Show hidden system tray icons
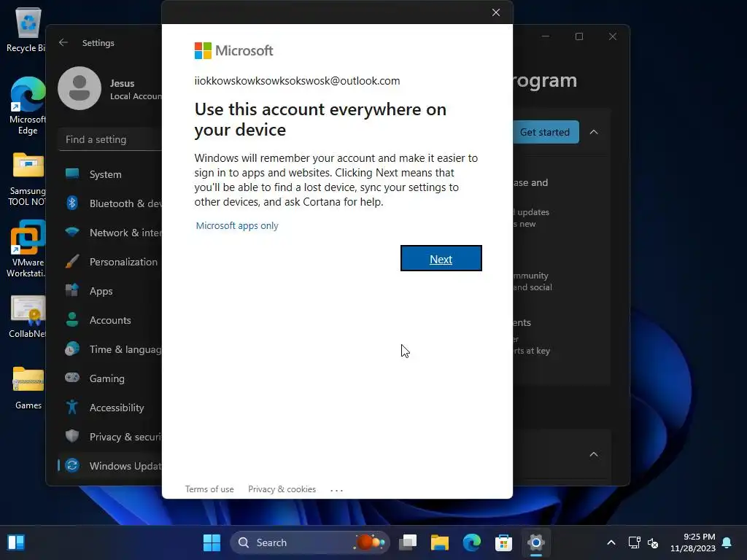This screenshot has width=747, height=560. tap(611, 542)
